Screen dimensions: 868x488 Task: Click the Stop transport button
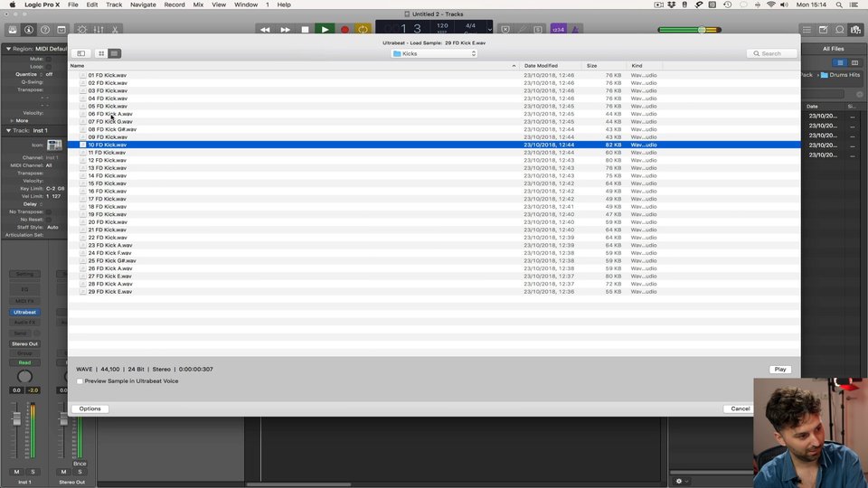point(305,29)
